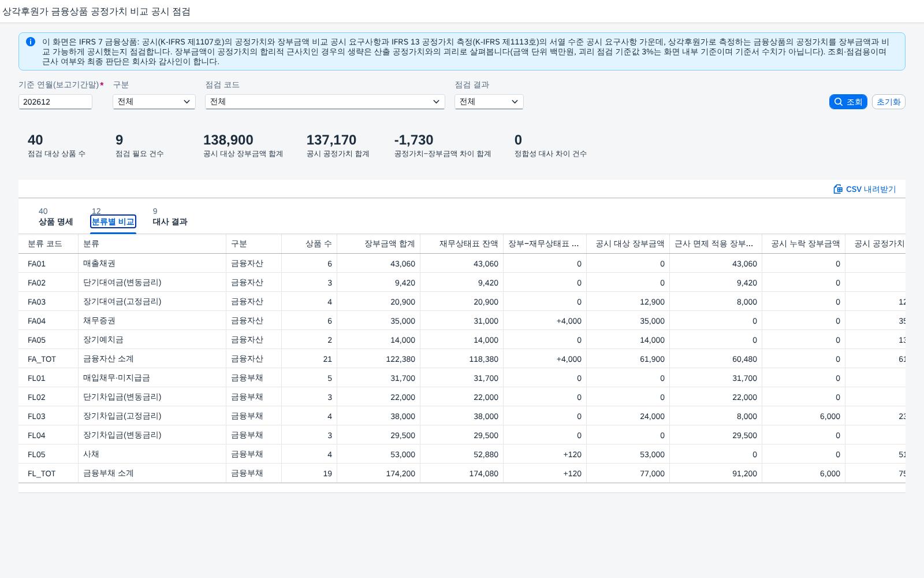This screenshot has height=578, width=924.
Task: Select the FL02 code cell
Action: click(x=49, y=397)
